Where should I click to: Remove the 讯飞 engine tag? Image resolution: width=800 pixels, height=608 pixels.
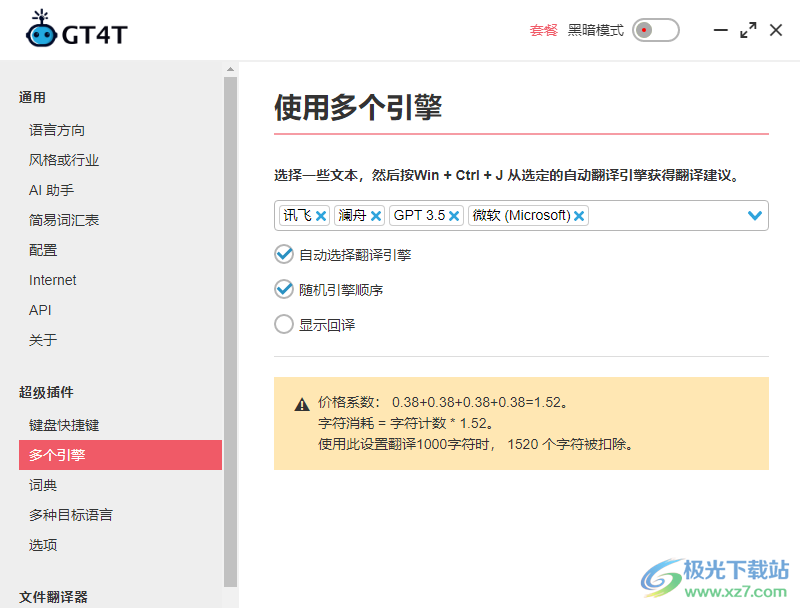[319, 215]
